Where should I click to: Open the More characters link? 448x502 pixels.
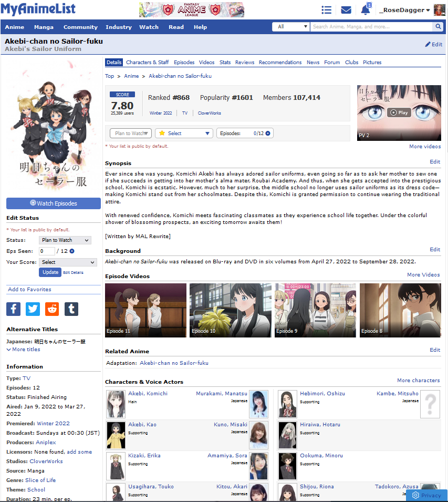419,381
